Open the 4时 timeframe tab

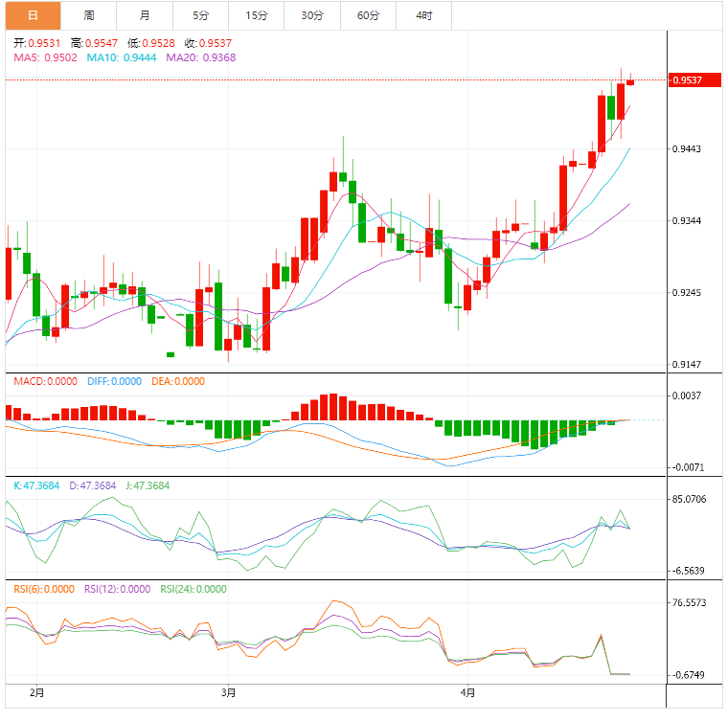424,15
